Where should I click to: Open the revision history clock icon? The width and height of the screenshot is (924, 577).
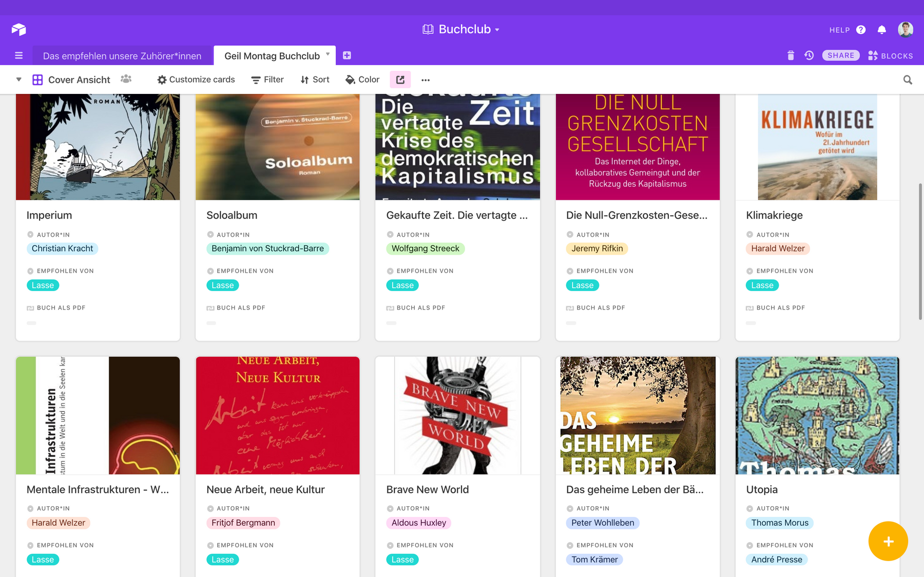[809, 55]
